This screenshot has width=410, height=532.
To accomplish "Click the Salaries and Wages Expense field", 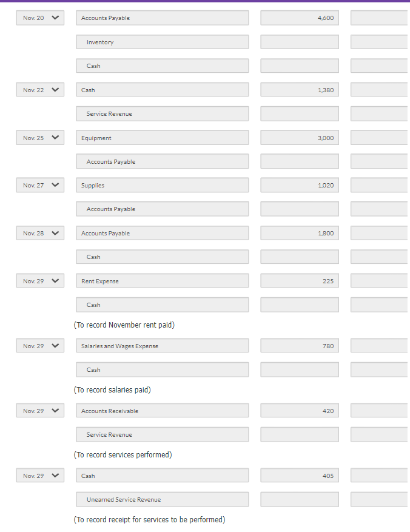I will click(x=162, y=345).
